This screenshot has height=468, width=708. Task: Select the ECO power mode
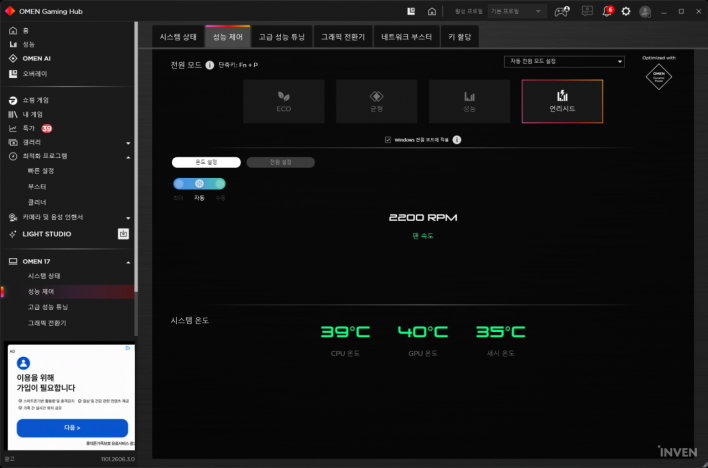pyautogui.click(x=284, y=101)
